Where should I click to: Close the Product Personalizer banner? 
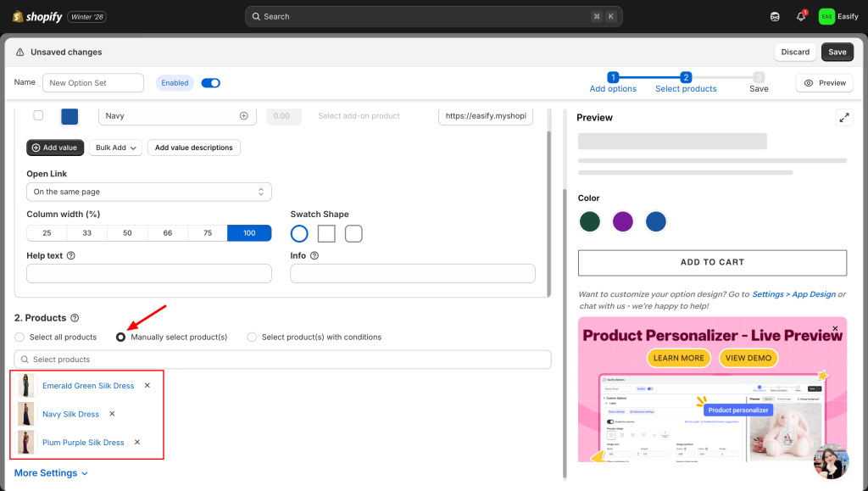coord(835,328)
